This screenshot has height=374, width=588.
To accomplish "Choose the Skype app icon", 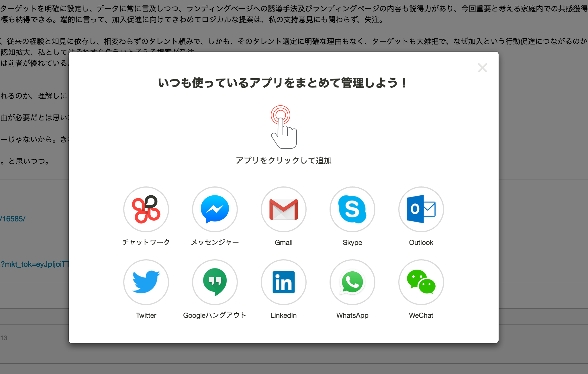I will click(x=352, y=209).
